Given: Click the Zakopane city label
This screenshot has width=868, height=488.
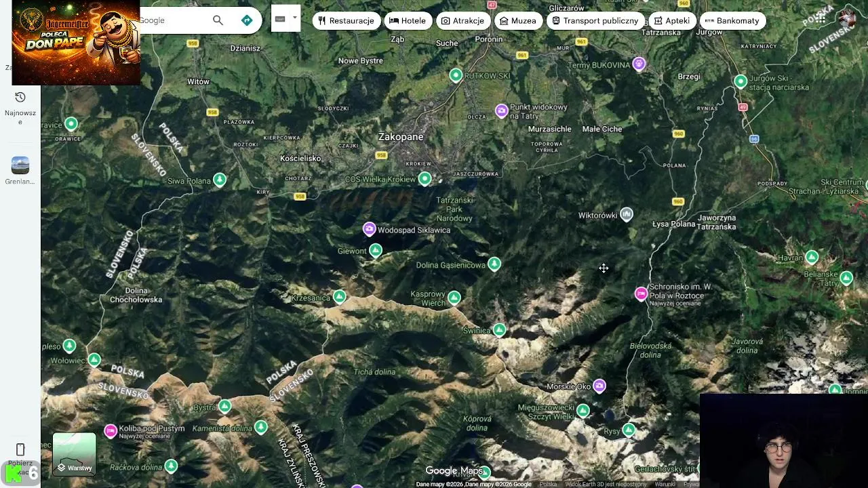Looking at the screenshot, I should [x=401, y=137].
